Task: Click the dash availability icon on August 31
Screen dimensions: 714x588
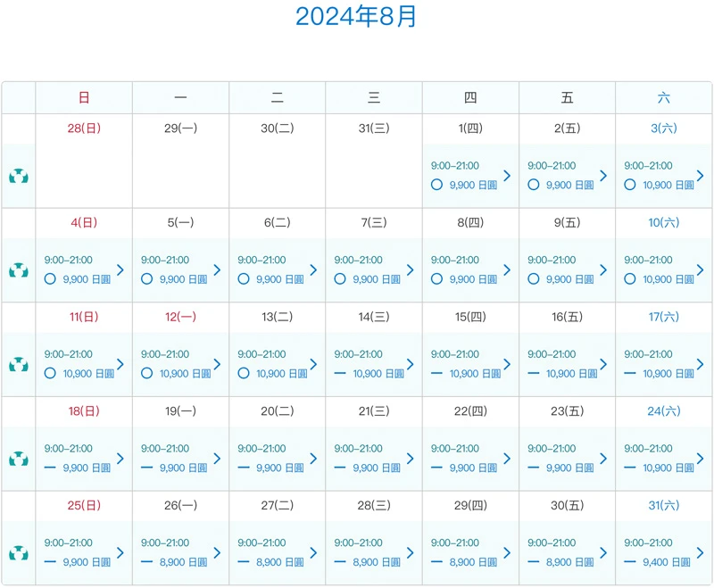Action: [630, 562]
